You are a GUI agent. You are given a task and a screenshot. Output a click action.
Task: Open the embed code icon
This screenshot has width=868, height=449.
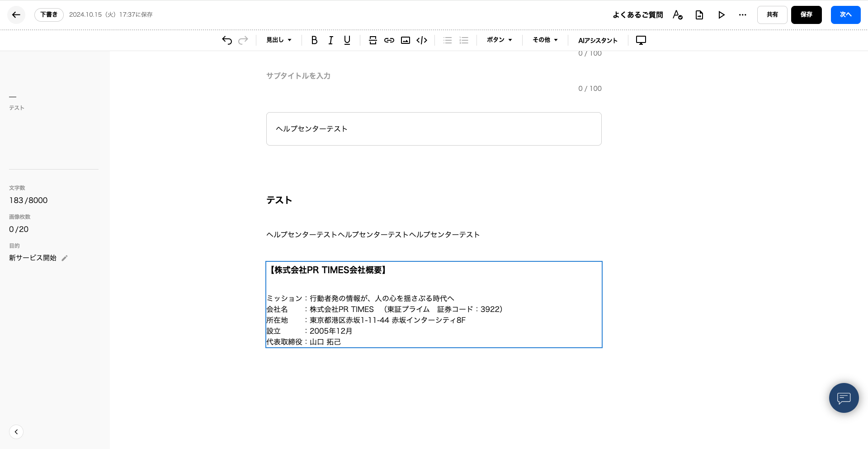[422, 40]
